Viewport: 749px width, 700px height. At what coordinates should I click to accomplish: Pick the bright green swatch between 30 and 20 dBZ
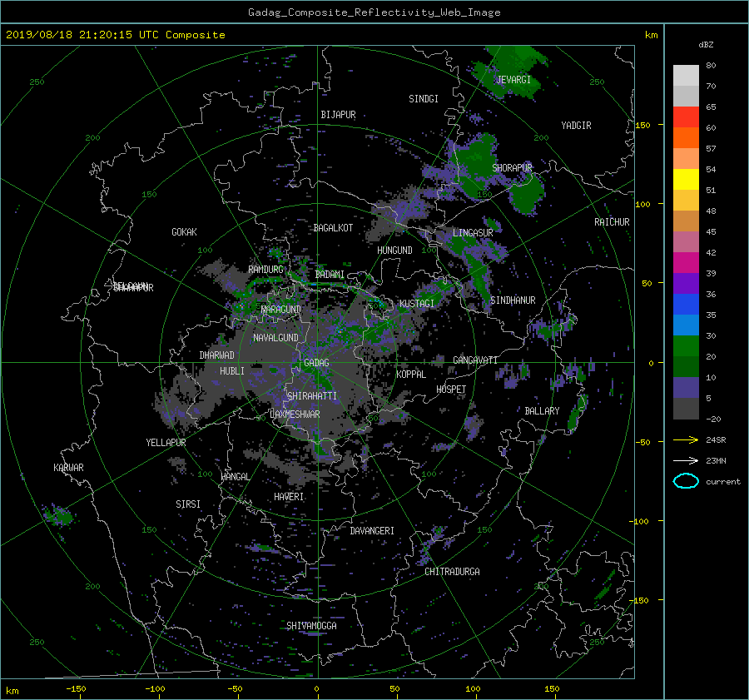point(686,346)
